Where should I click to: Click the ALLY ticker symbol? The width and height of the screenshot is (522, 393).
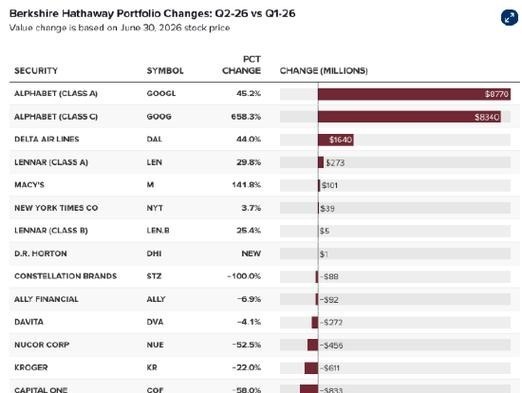tap(156, 299)
